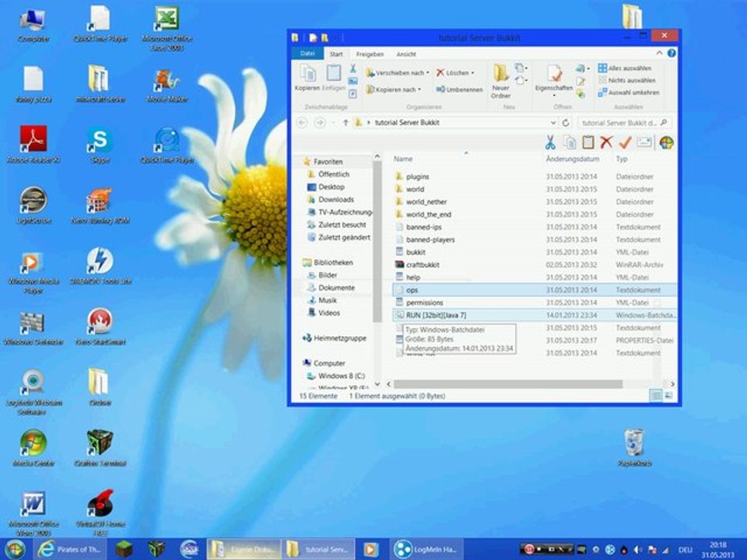Open the address bar history dropdown

pos(552,123)
